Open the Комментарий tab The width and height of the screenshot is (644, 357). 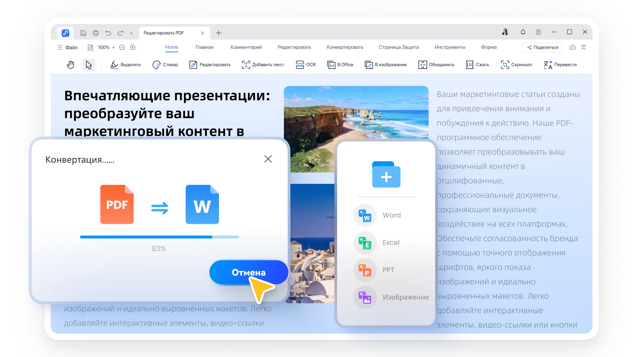(246, 47)
